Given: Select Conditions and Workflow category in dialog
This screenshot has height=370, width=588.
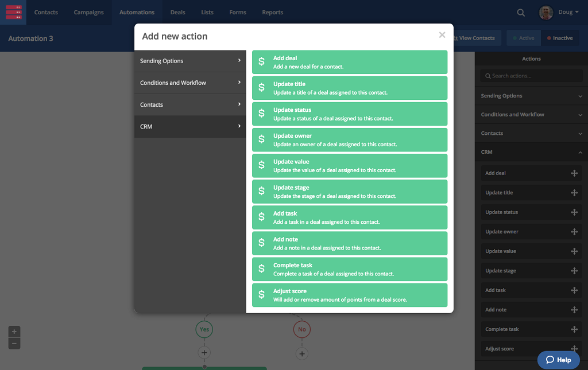Looking at the screenshot, I should (x=190, y=83).
